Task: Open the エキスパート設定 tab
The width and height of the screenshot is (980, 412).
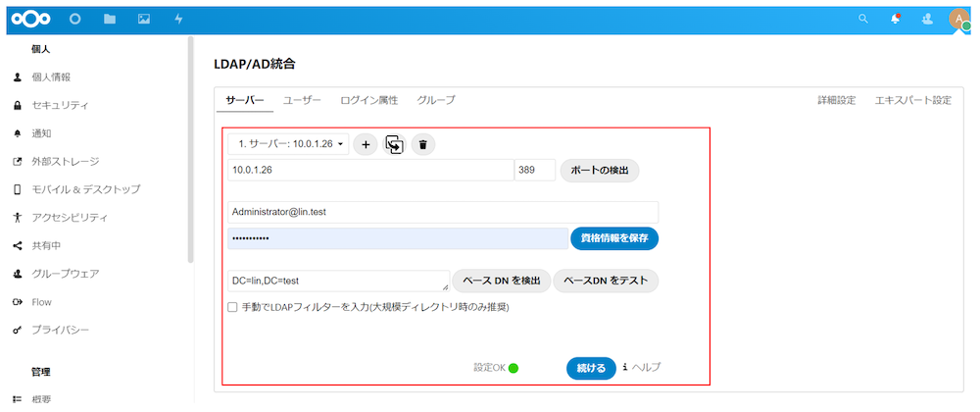Action: [x=913, y=100]
